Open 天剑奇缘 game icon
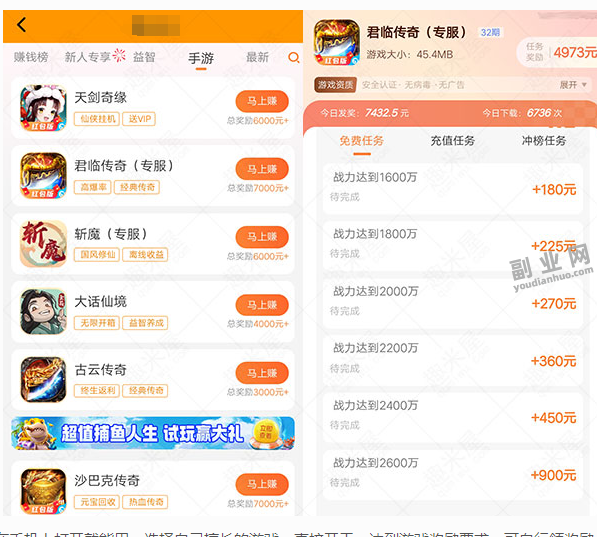Viewport: 597px width, 537px height. pos(43,108)
